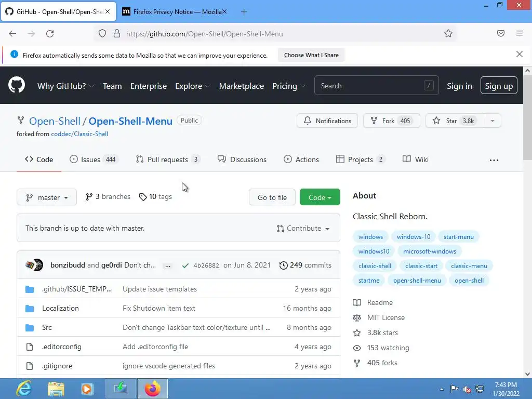Click Choose What I Share button

click(311, 55)
